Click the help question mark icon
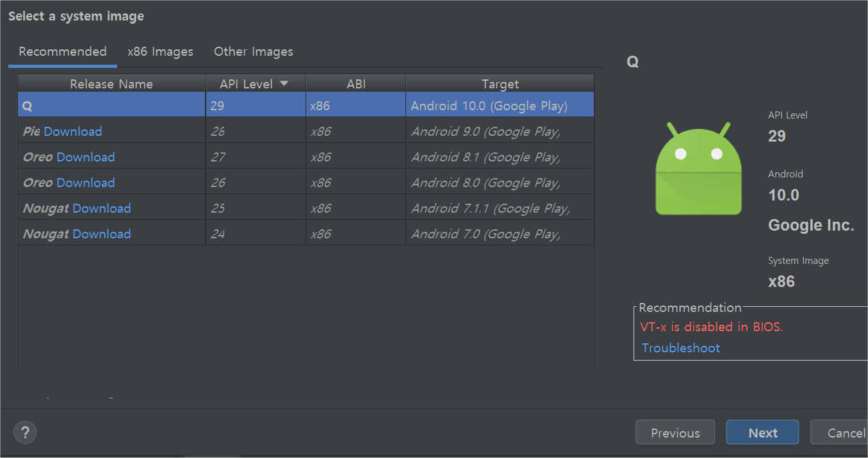The height and width of the screenshot is (458, 868). point(25,432)
